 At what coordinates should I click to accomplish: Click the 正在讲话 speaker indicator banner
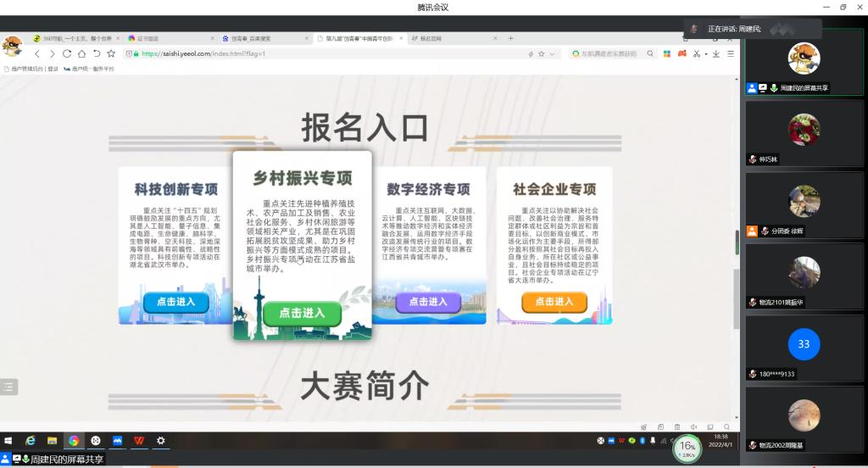753,29
